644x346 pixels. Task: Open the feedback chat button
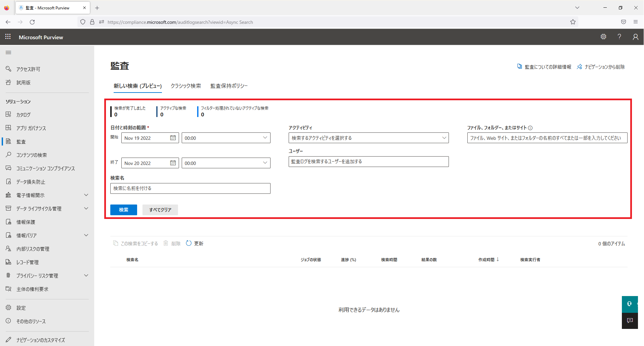[630, 321]
